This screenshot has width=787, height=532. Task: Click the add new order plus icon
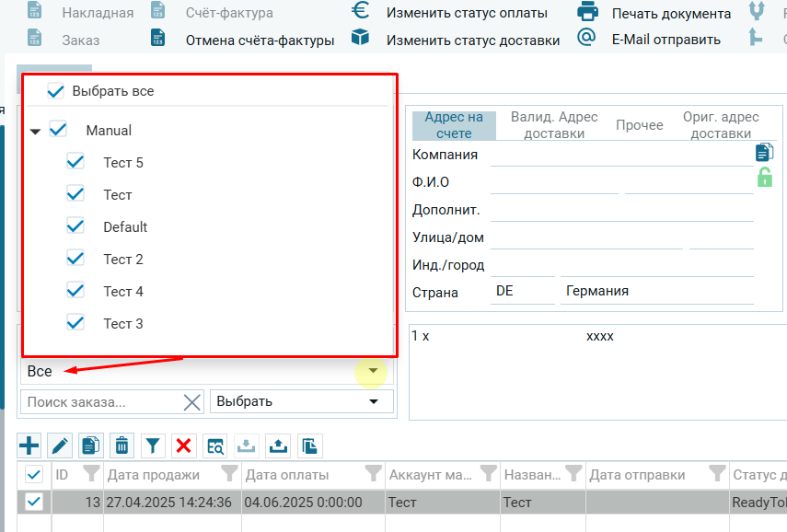coord(29,445)
